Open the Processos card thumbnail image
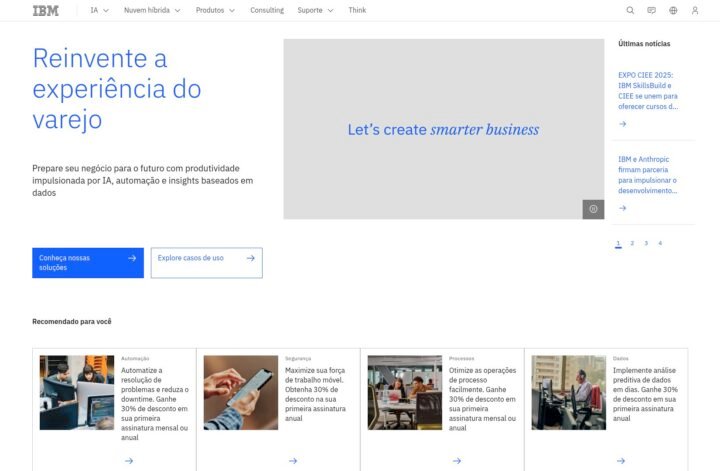The width and height of the screenshot is (720, 471). click(404, 392)
